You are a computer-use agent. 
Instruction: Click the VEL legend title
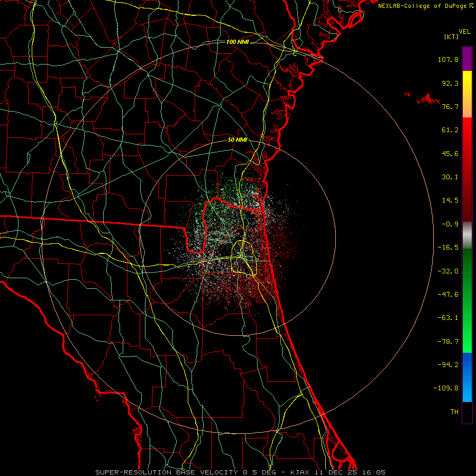point(464,32)
